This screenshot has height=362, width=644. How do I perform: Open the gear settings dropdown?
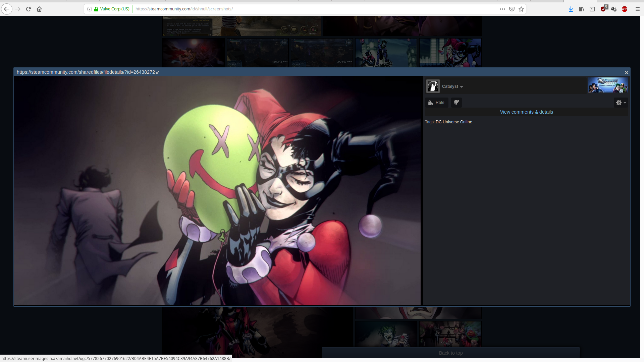click(x=621, y=103)
